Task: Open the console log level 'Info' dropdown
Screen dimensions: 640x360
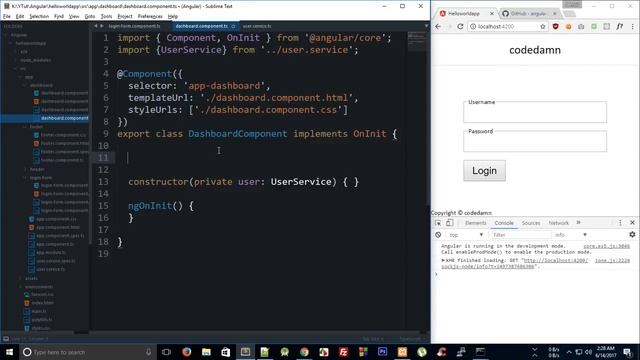Action: click(x=571, y=235)
